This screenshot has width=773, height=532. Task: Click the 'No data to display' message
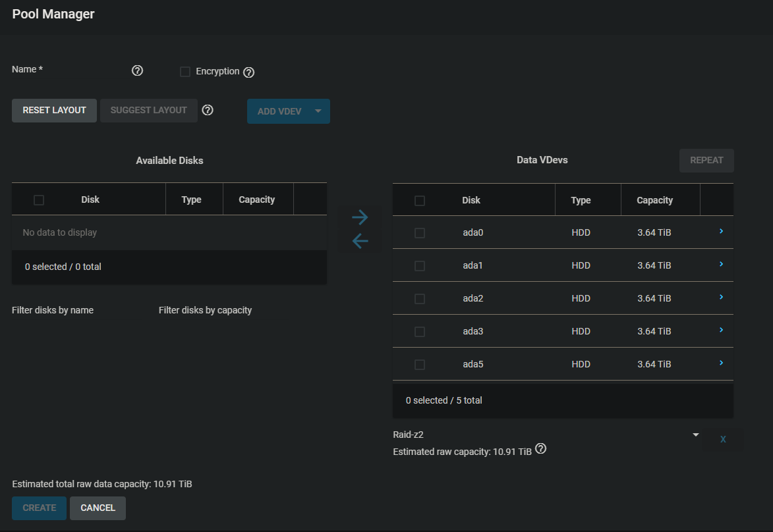click(x=60, y=232)
